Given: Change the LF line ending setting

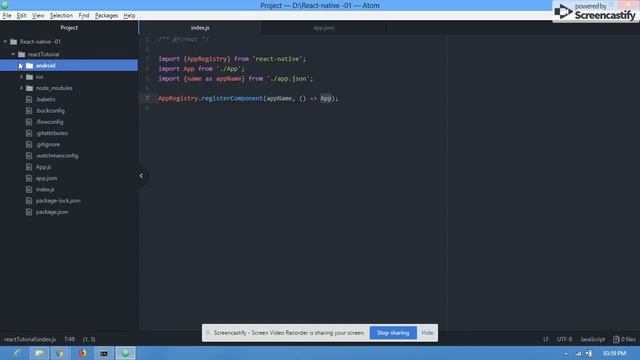Looking at the screenshot, I should click(x=546, y=339).
